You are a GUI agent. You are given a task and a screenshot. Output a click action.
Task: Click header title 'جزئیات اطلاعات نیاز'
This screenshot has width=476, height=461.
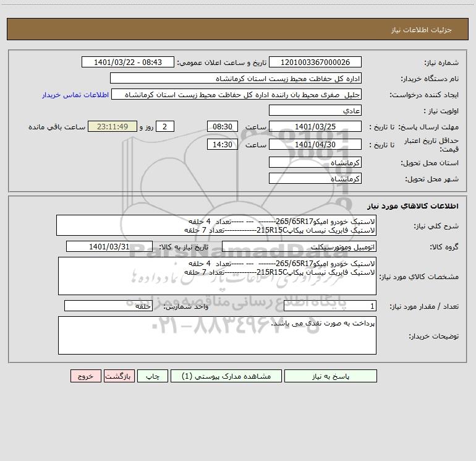click(422, 30)
